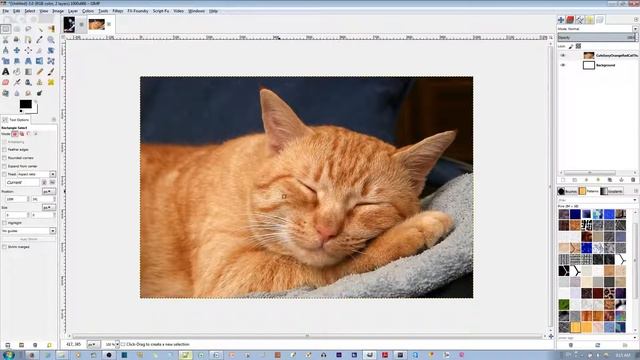Enable the Fixed aspect ratio checkbox
Screen dimensions: 640x360
coord(4,174)
